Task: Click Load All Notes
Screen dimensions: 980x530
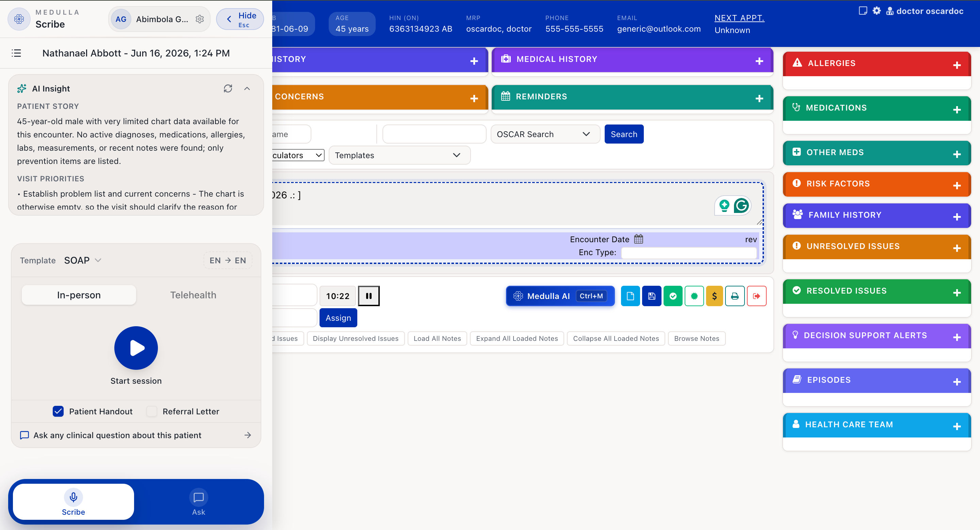Action: [437, 338]
